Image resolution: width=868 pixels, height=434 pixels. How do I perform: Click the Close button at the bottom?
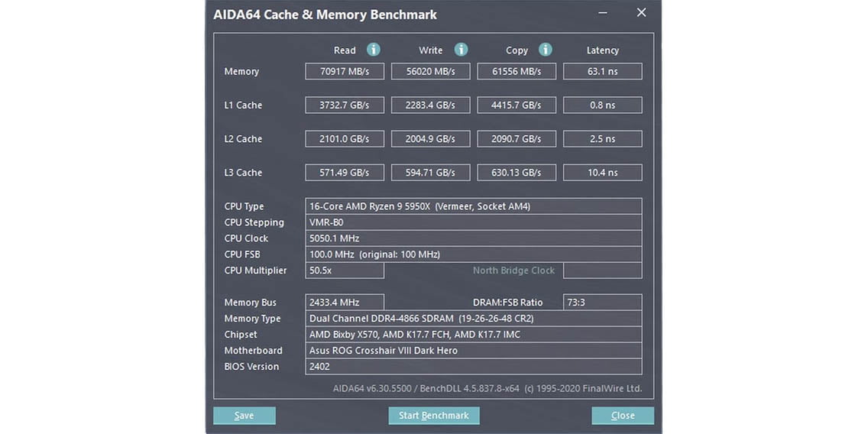click(623, 416)
